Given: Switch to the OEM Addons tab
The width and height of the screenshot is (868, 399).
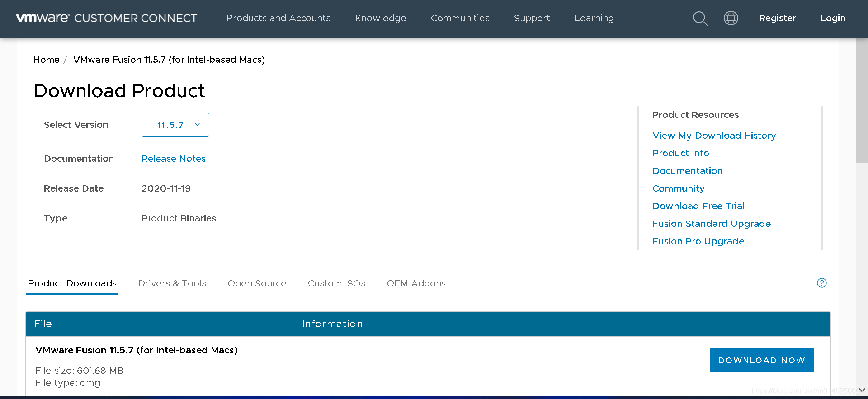Looking at the screenshot, I should [416, 283].
